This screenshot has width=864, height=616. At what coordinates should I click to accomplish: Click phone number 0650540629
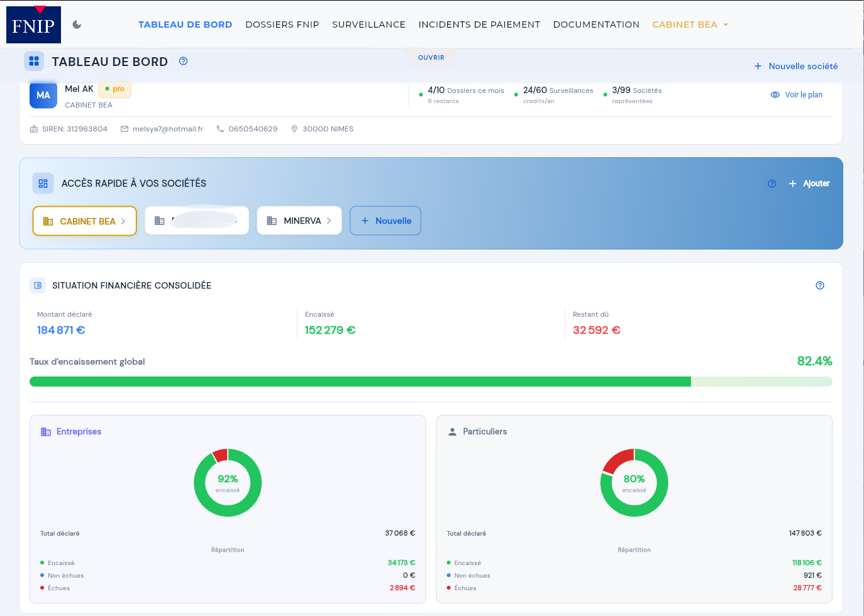coord(253,129)
